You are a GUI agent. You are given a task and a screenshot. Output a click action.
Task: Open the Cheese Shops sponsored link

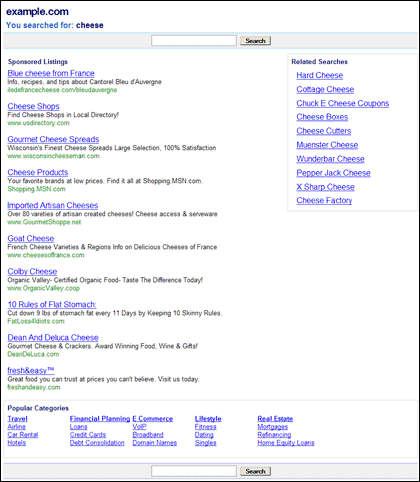coord(33,106)
